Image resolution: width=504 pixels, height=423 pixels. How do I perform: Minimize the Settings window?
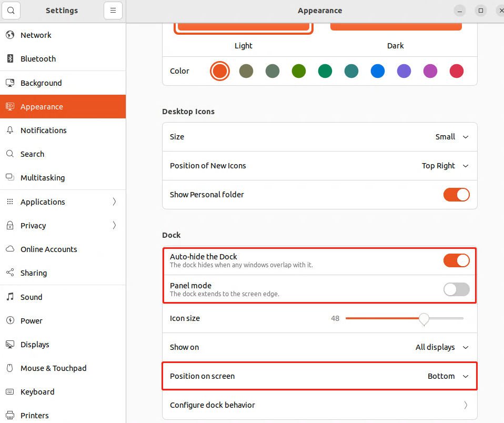460,11
